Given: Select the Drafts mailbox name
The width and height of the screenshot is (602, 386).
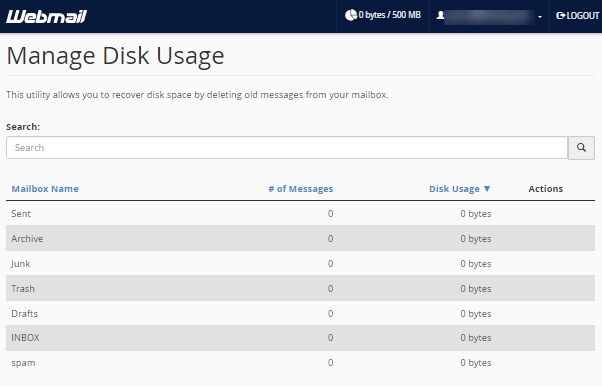Looking at the screenshot, I should point(24,313).
